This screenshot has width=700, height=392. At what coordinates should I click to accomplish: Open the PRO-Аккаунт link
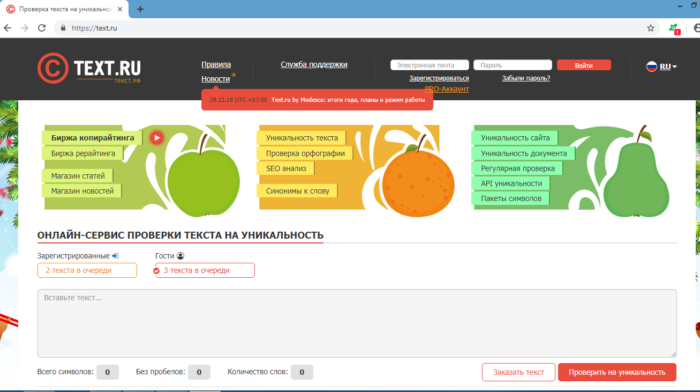[x=446, y=89]
